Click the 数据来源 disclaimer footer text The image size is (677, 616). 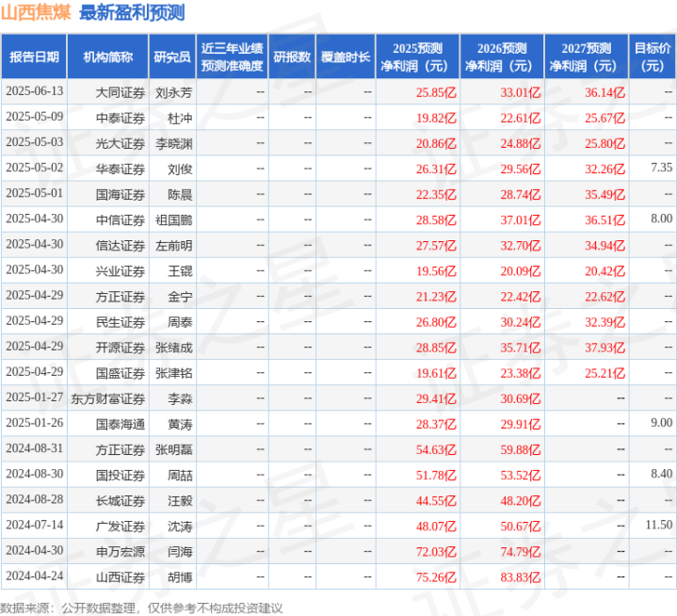(141, 608)
